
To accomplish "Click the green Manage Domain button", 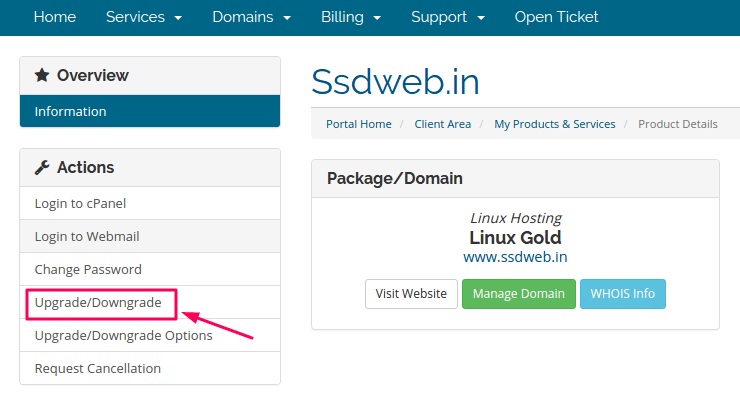I will click(x=519, y=294).
